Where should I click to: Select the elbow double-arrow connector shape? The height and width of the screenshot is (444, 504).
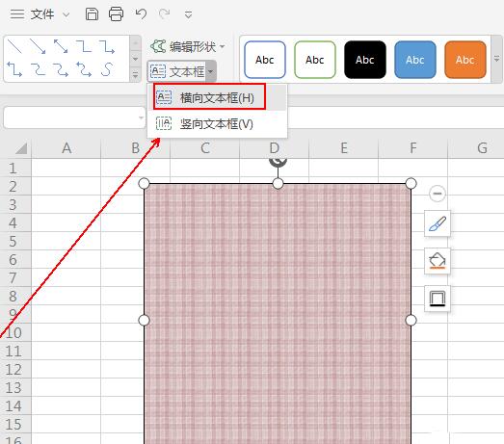coord(14,69)
